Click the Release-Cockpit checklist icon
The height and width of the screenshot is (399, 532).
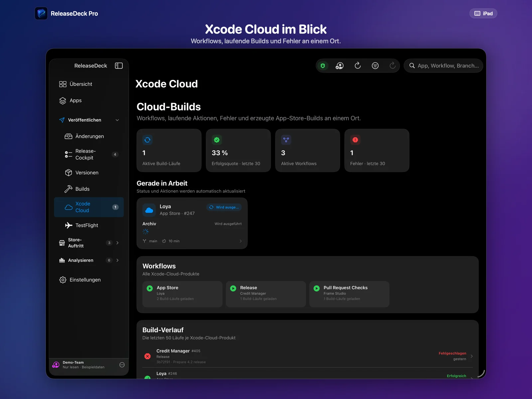click(x=68, y=154)
